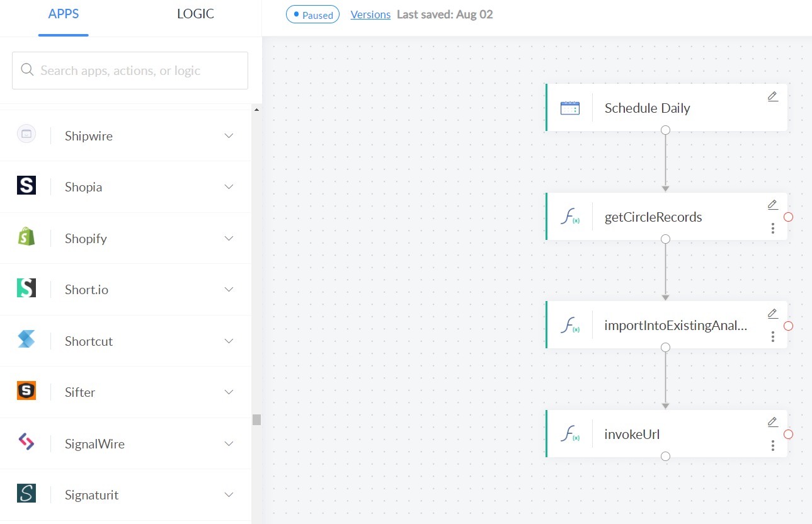Open the Versions link

click(x=370, y=14)
